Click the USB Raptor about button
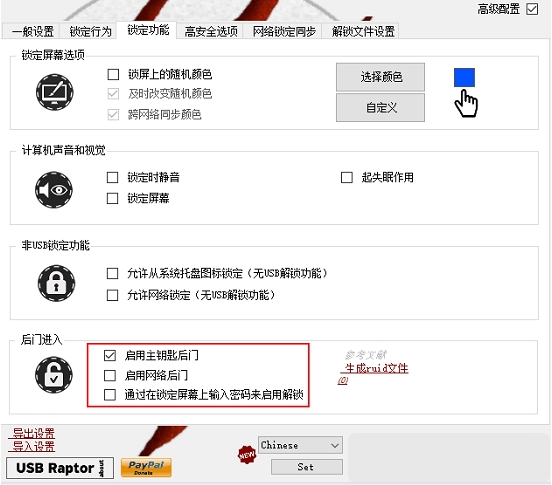Viewport: 552px width, 485px height. click(x=60, y=468)
